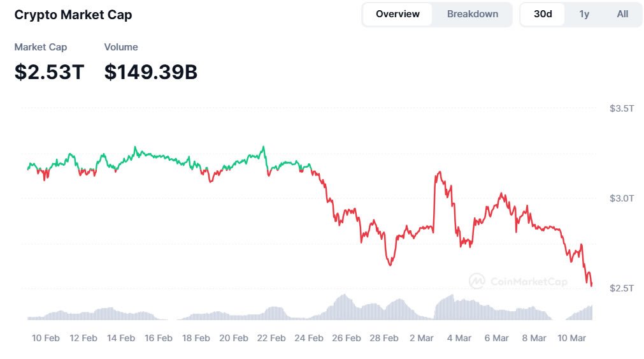Select the 10 Feb date label
The image size is (644, 359).
[46, 338]
